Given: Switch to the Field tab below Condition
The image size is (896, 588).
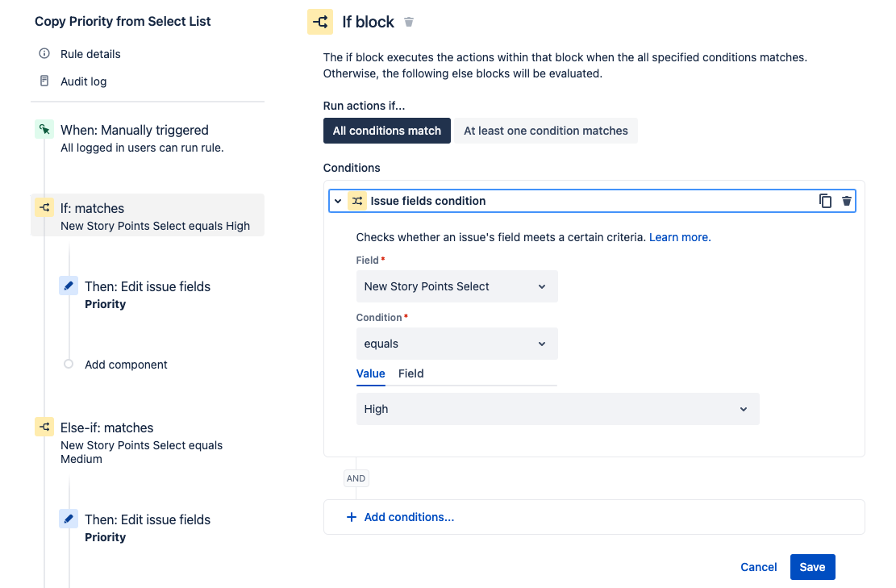Looking at the screenshot, I should [410, 373].
